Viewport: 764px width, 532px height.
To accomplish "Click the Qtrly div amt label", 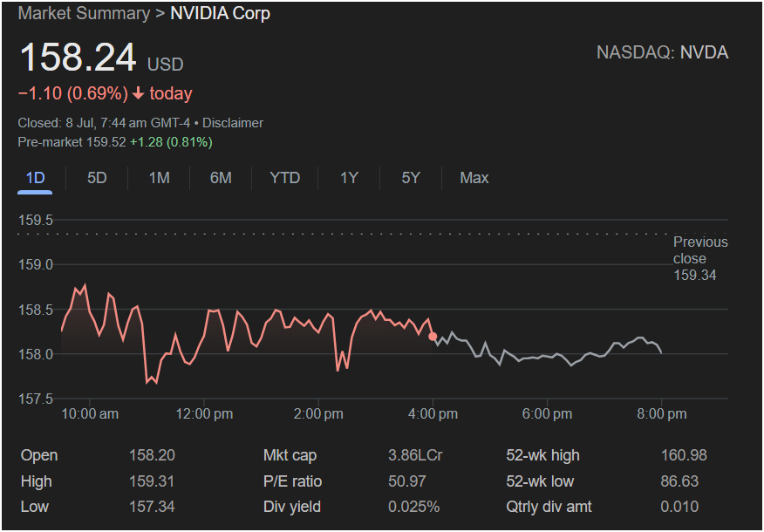I will tap(549, 507).
